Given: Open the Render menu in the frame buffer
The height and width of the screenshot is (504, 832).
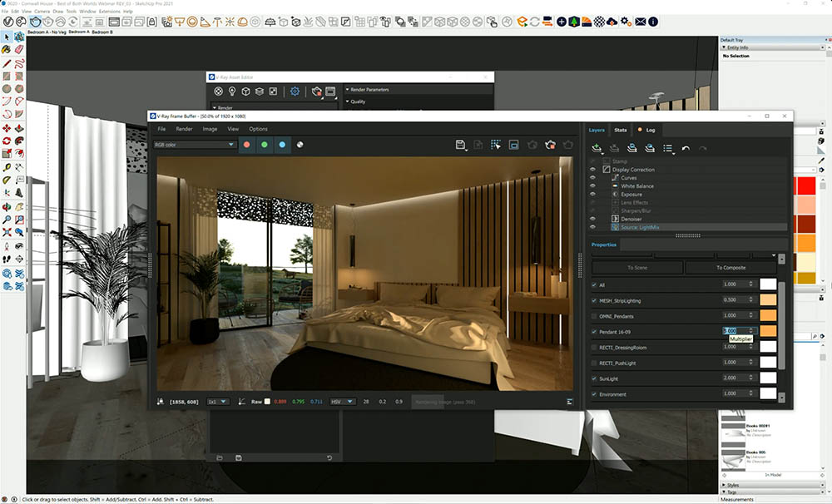Looking at the screenshot, I should (183, 130).
